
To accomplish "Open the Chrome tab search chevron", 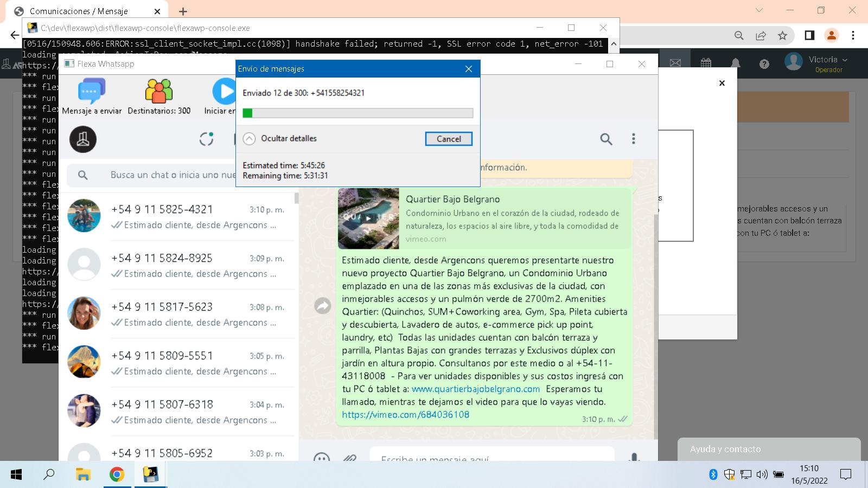I will (x=759, y=10).
